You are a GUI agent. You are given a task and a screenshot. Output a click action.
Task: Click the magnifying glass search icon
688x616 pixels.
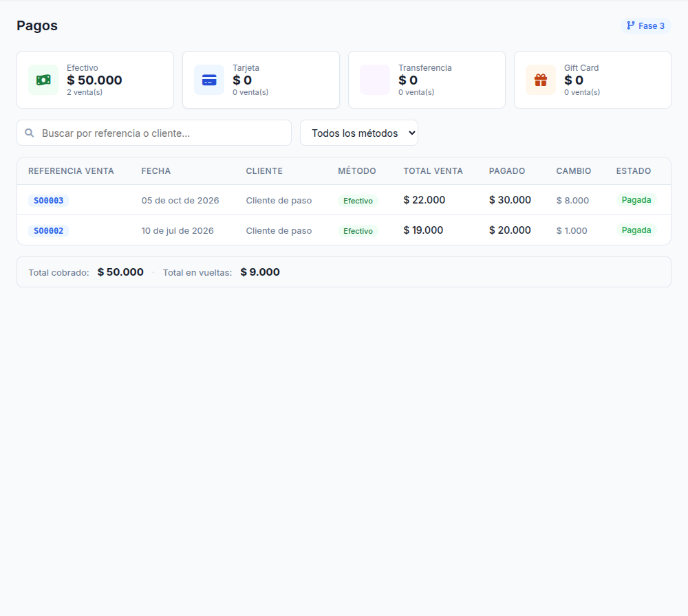pyautogui.click(x=30, y=133)
